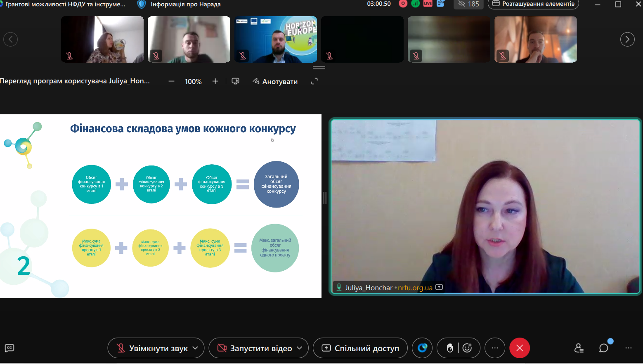Click the closed captions CC icon
The image size is (643, 364).
pyautogui.click(x=9, y=348)
